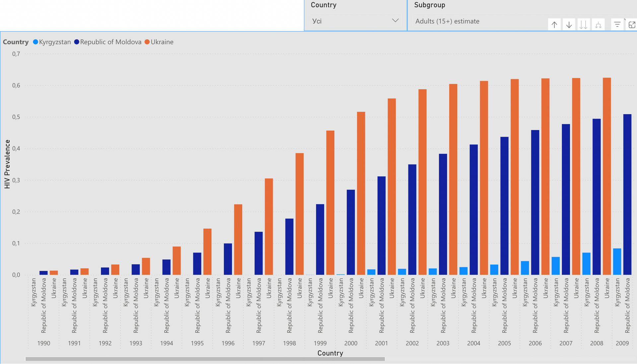Expand the Country dropdown showing Усі
Viewport: 637px width, 364px height.
[355, 21]
